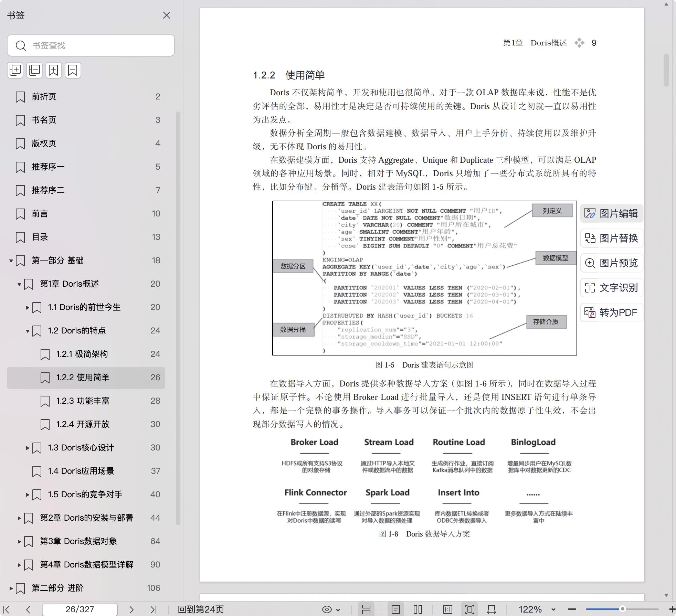Click the 图片替换 button
The width and height of the screenshot is (676, 616).
pos(612,238)
